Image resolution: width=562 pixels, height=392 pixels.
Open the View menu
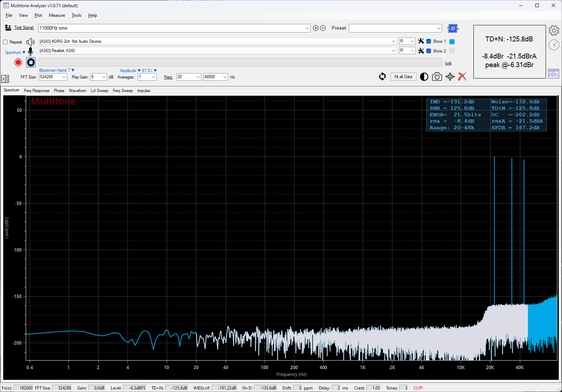click(x=23, y=15)
